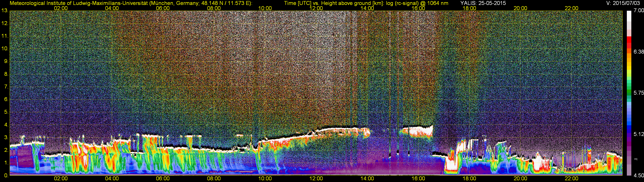
Task: Click the small "eq" label beside color scale
Action: point(636,159)
